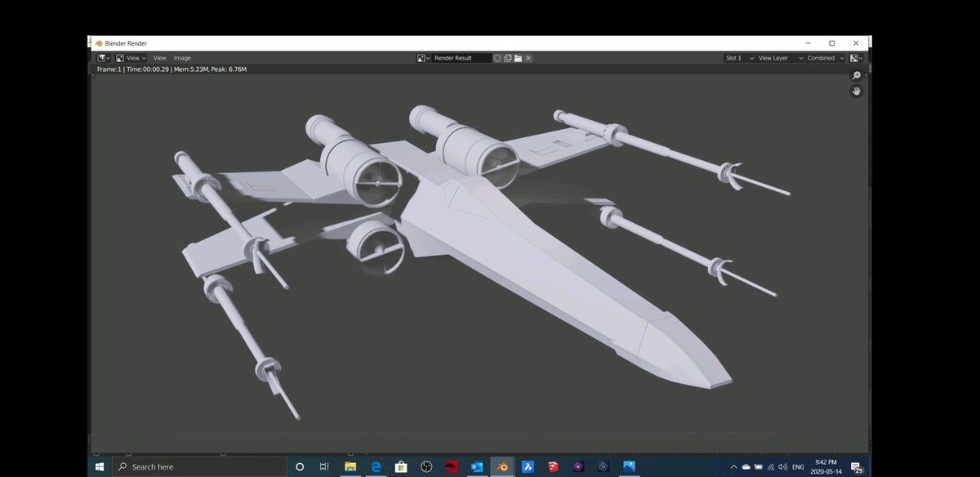Click the pan hand gizmo

[x=857, y=91]
